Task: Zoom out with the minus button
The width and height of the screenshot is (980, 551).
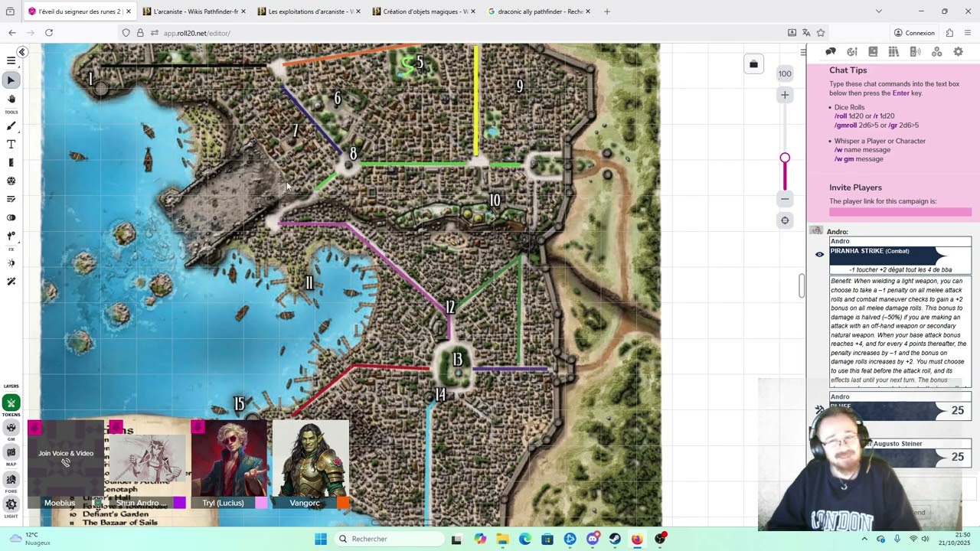Action: pyautogui.click(x=785, y=199)
